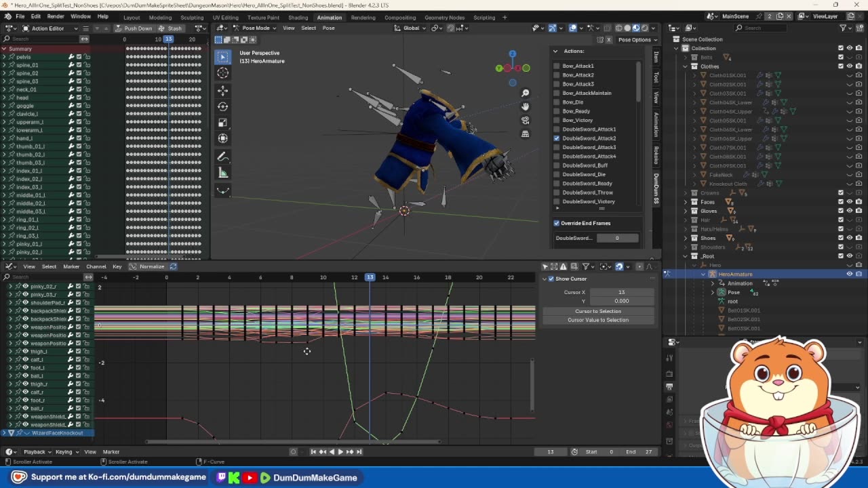Jump to start frame playback button

coord(313,451)
